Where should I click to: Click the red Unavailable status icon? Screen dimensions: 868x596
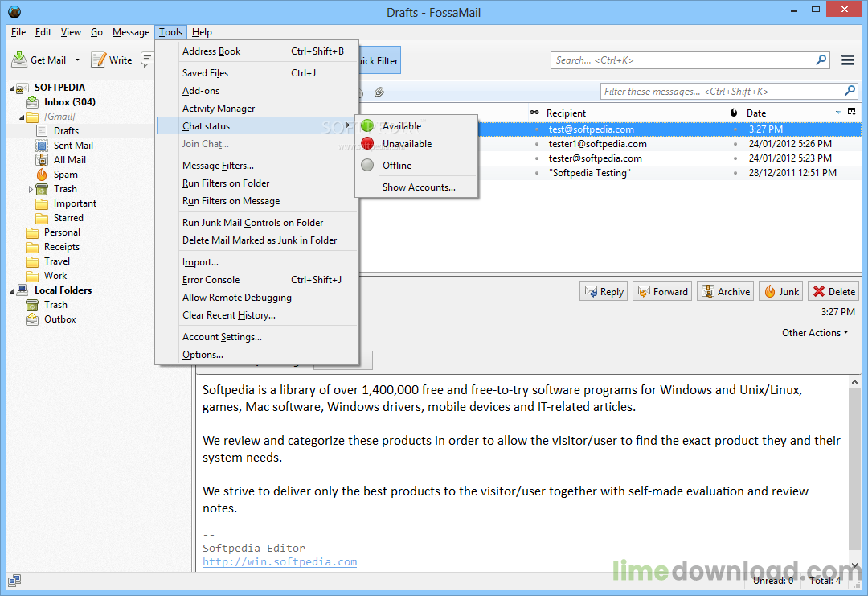tap(367, 143)
